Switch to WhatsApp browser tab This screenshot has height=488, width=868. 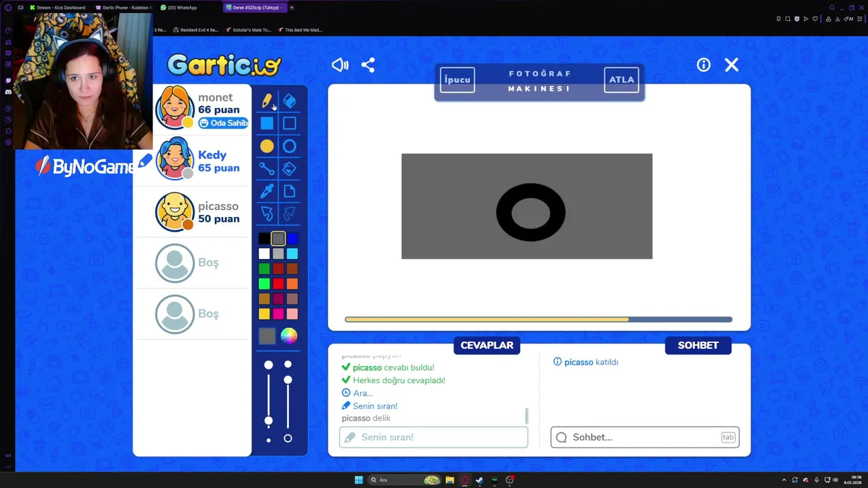tap(180, 7)
